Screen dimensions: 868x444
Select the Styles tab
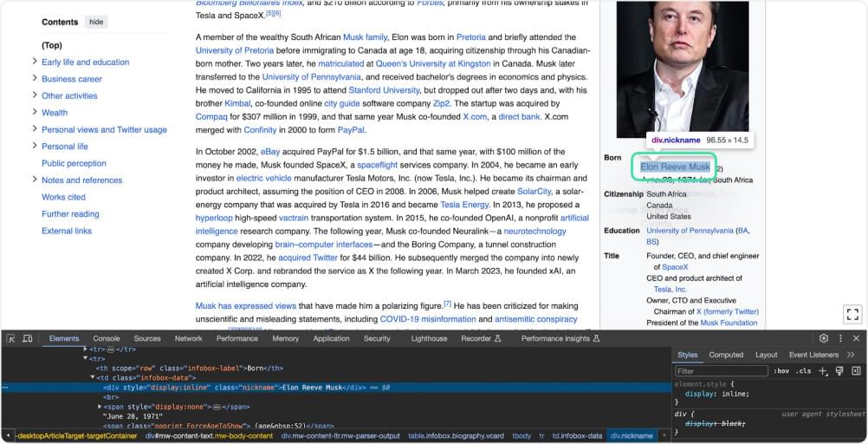687,355
